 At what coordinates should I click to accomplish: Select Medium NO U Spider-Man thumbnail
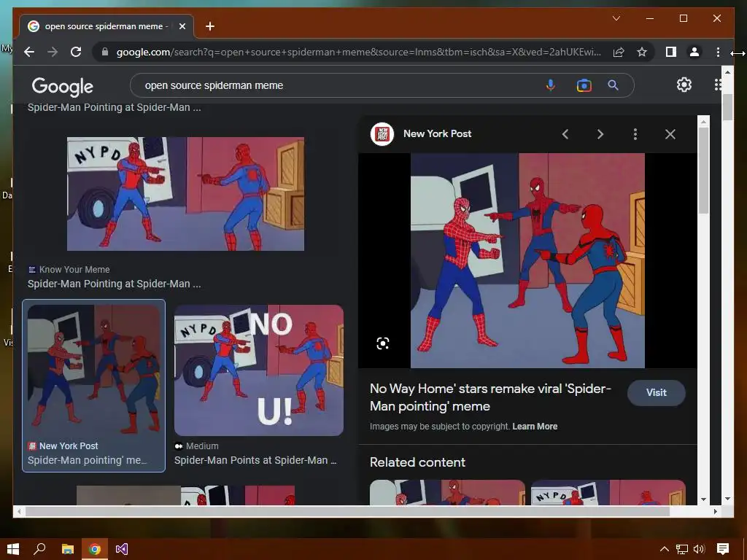(259, 370)
